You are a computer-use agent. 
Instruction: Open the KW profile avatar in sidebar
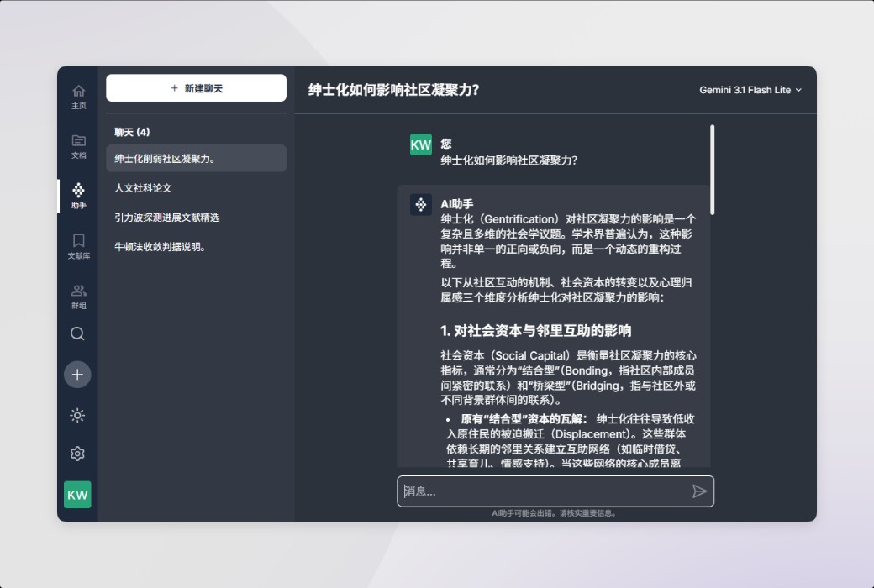[x=77, y=495]
